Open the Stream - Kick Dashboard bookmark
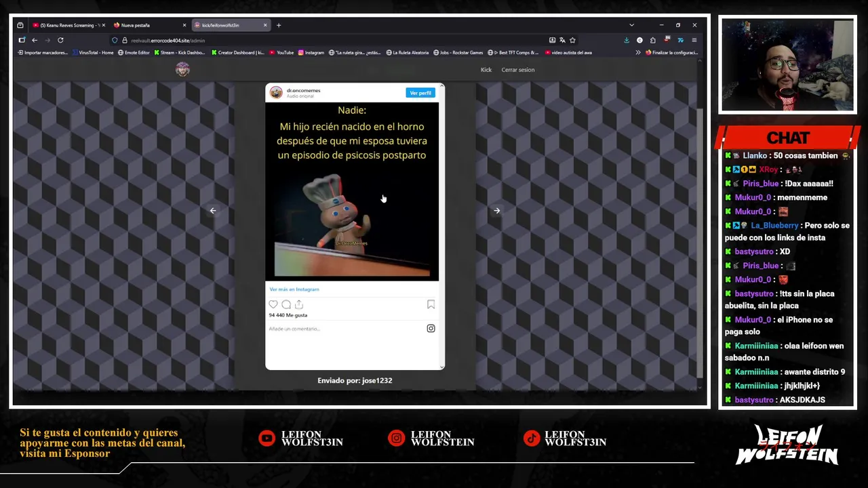The width and height of the screenshot is (868, 488). pos(180,52)
